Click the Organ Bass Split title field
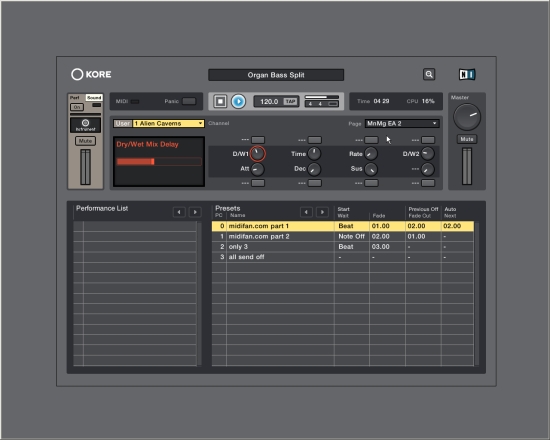This screenshot has height=440, width=550. tap(276, 75)
